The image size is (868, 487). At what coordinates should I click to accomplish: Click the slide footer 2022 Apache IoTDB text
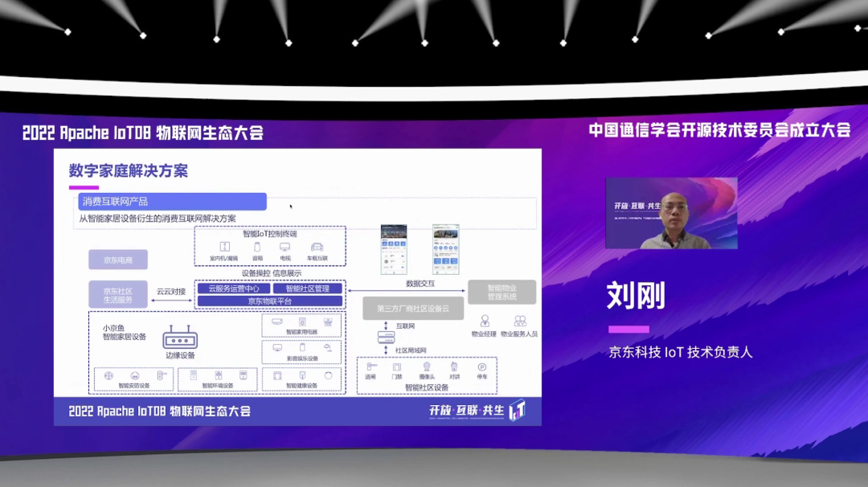pos(159,411)
